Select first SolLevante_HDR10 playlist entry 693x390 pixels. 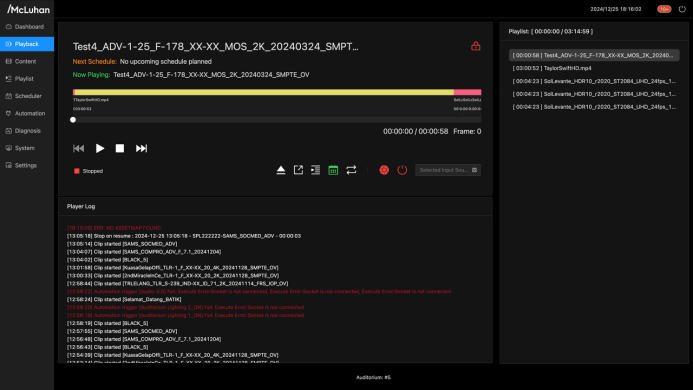pos(594,81)
